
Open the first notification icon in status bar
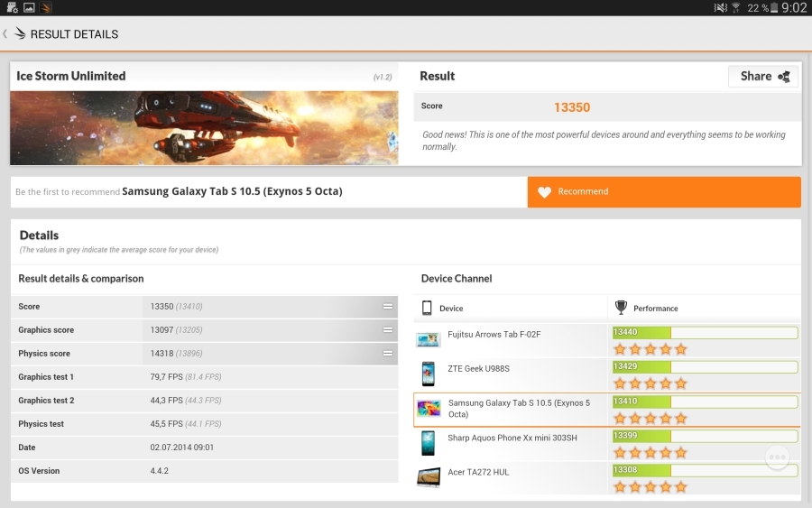point(12,7)
